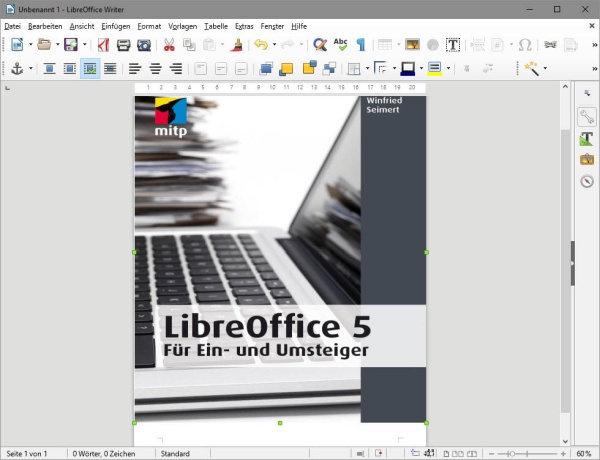The image size is (600, 460).
Task: Open the image filter wand
Action: 532,69
